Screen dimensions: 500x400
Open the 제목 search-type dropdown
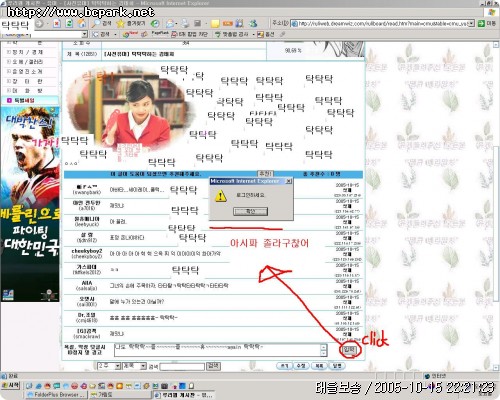click(134, 366)
